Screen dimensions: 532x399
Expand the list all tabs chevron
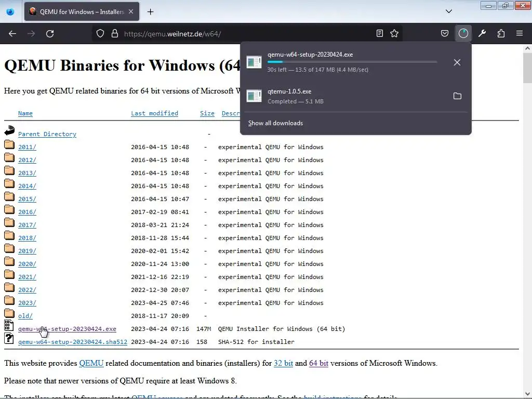[x=448, y=11]
